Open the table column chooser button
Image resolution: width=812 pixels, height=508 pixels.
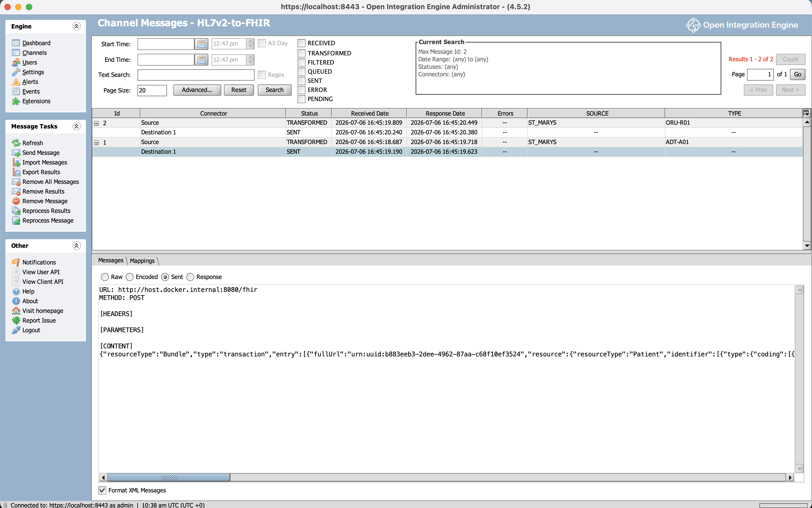coord(806,113)
